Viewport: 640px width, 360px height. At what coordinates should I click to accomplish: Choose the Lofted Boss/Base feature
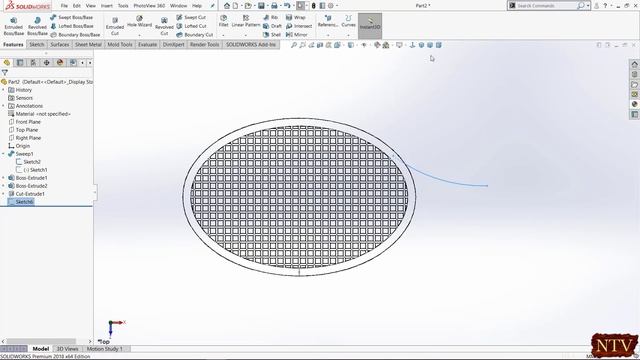(71, 26)
